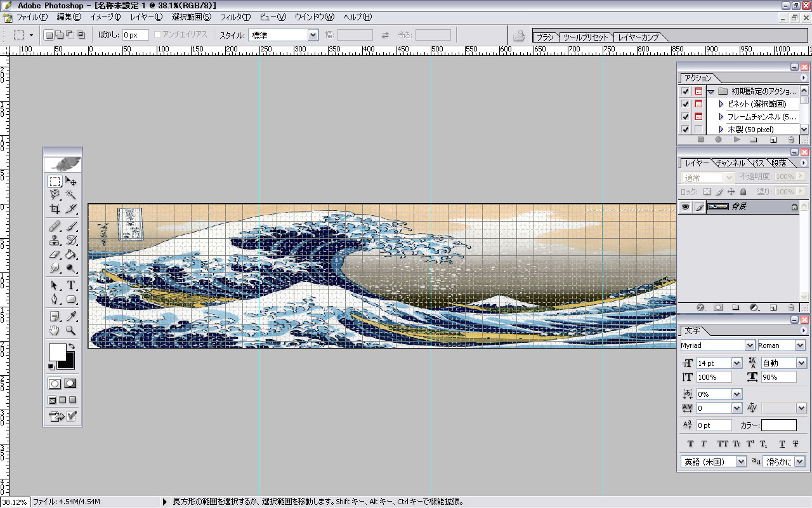Open the フィルタ menu
The height and width of the screenshot is (508, 812).
pyautogui.click(x=235, y=17)
